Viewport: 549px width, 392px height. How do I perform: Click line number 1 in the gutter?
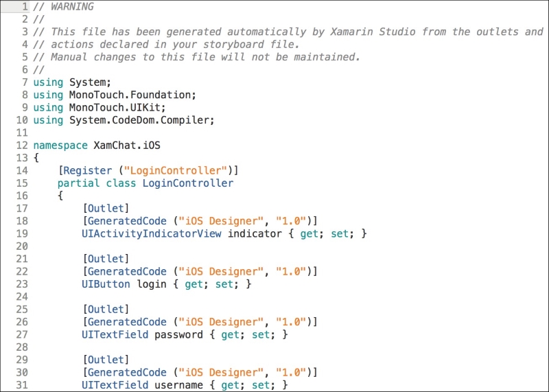(25, 7)
